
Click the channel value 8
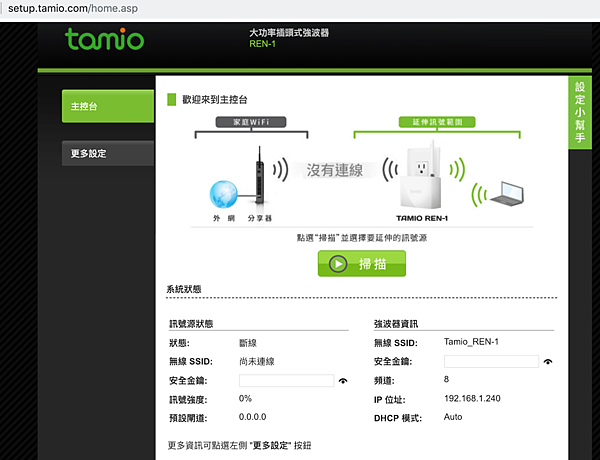[x=446, y=379]
